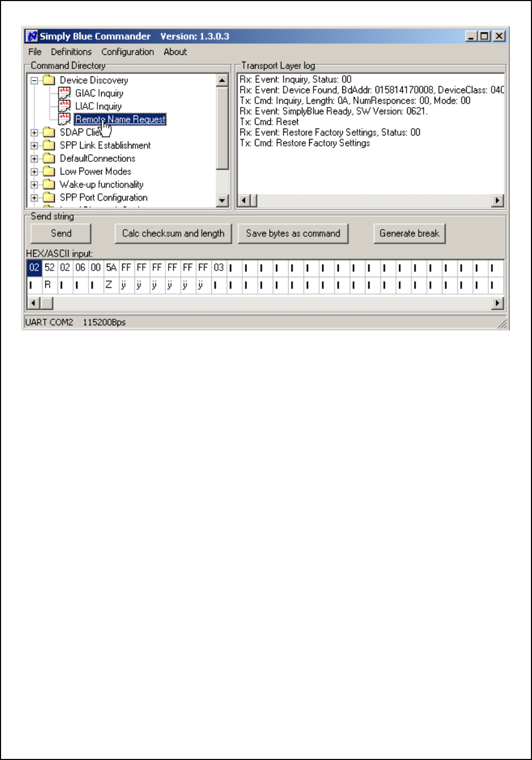Viewport: 532px width, 760px height.
Task: Click the HEX/ASCII input horizontal scrollbar thumb
Action: point(46,303)
